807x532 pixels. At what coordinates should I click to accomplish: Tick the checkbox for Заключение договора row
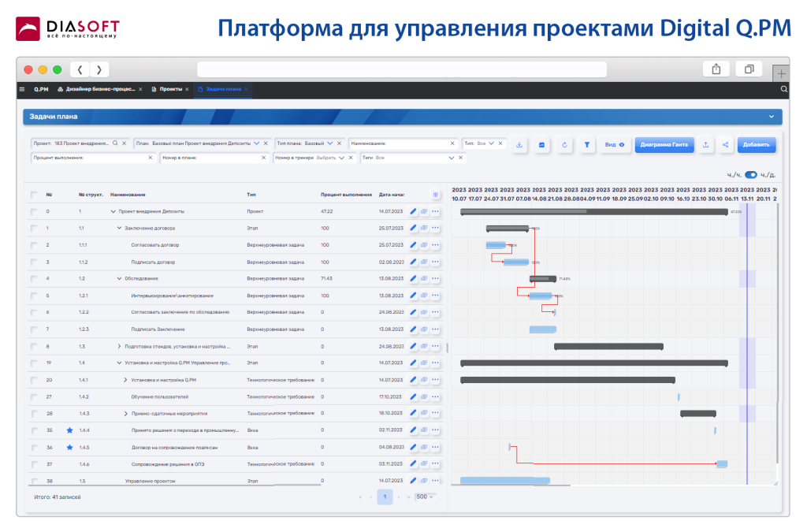click(x=34, y=229)
